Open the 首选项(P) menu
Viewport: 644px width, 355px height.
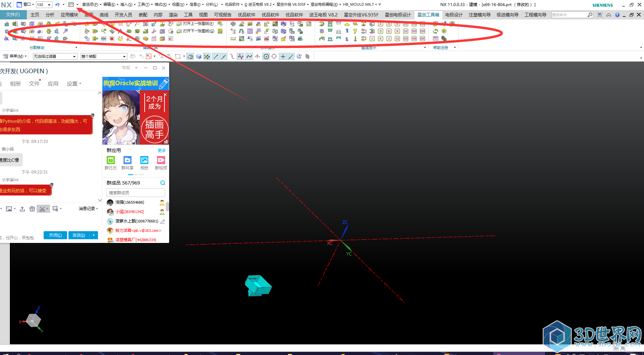(91, 5)
